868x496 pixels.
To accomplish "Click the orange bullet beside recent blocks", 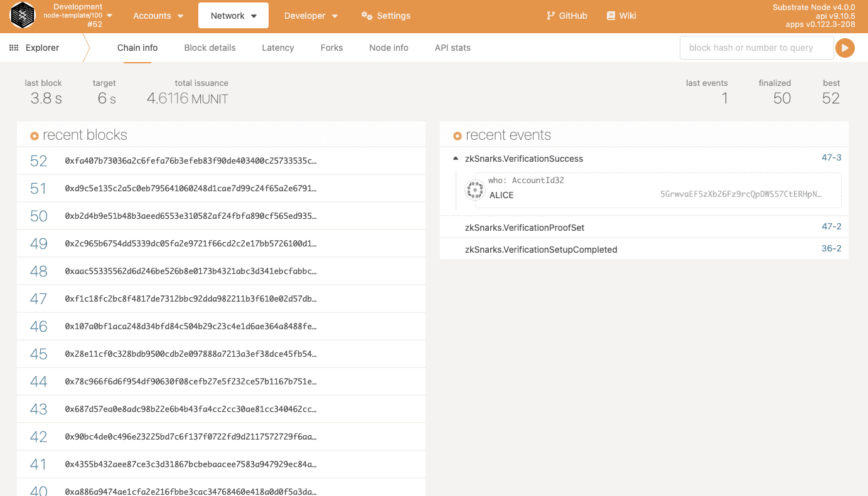I will pyautogui.click(x=34, y=134).
